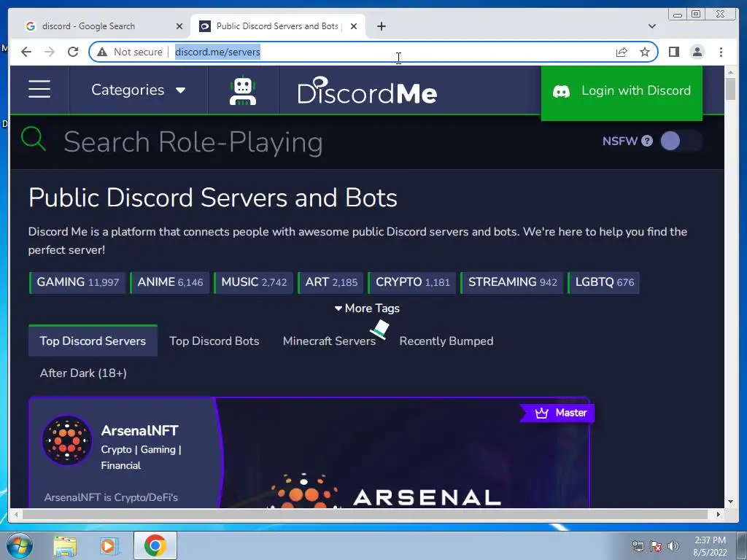Filter by the ART tag
The height and width of the screenshot is (560, 747).
331,282
